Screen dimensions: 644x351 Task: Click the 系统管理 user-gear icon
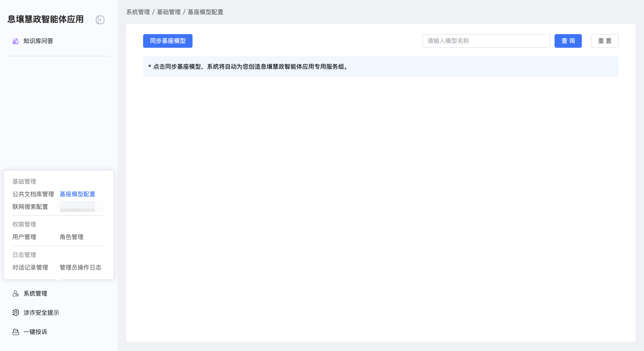(x=16, y=293)
